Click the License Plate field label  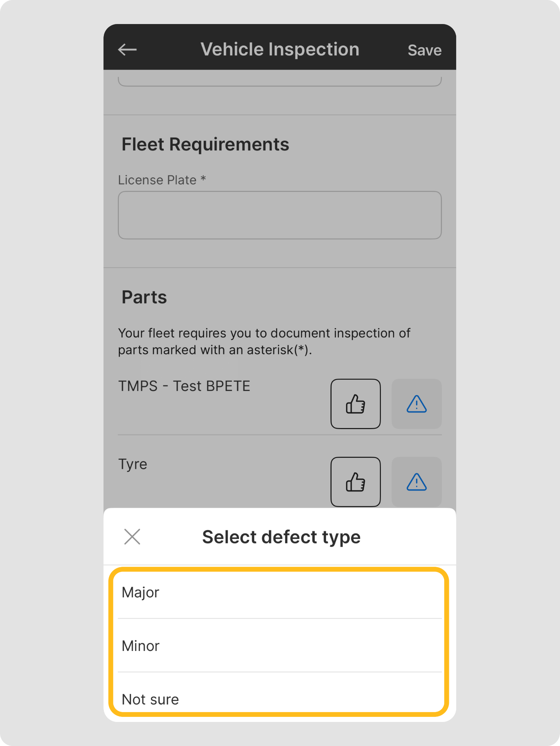162,180
